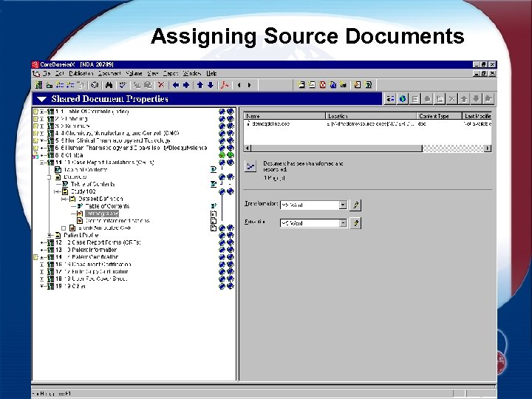Select the Blank Annotated CRF tree item
The width and height of the screenshot is (532, 399).
coord(104,228)
